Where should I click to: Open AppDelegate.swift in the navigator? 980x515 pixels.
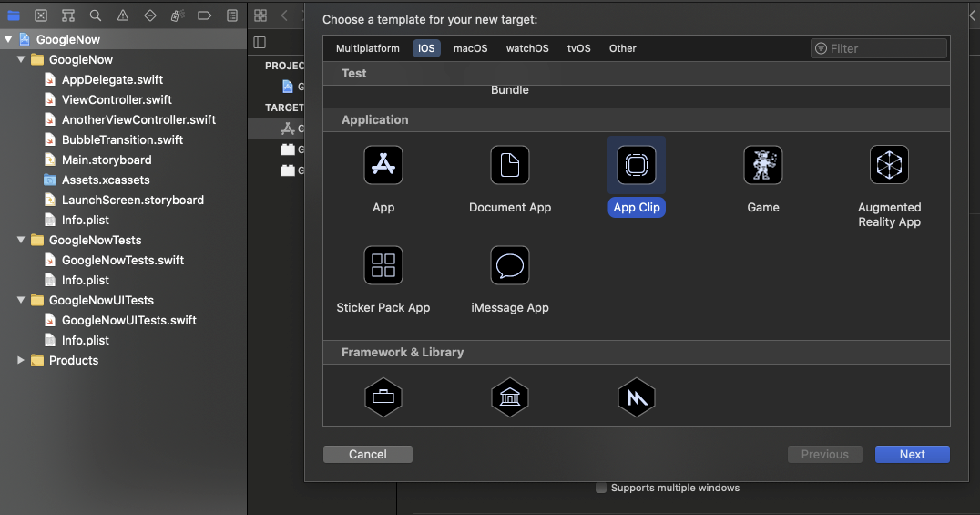(x=112, y=79)
